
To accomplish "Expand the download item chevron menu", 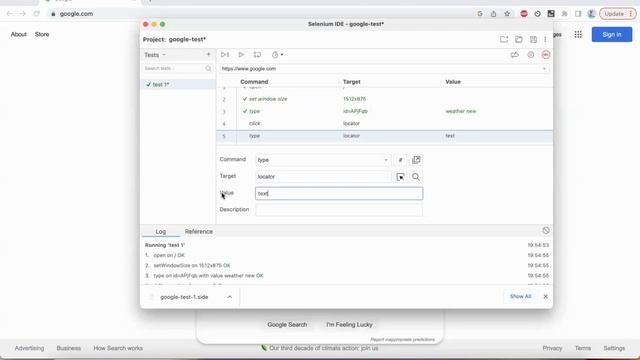I will [230, 297].
